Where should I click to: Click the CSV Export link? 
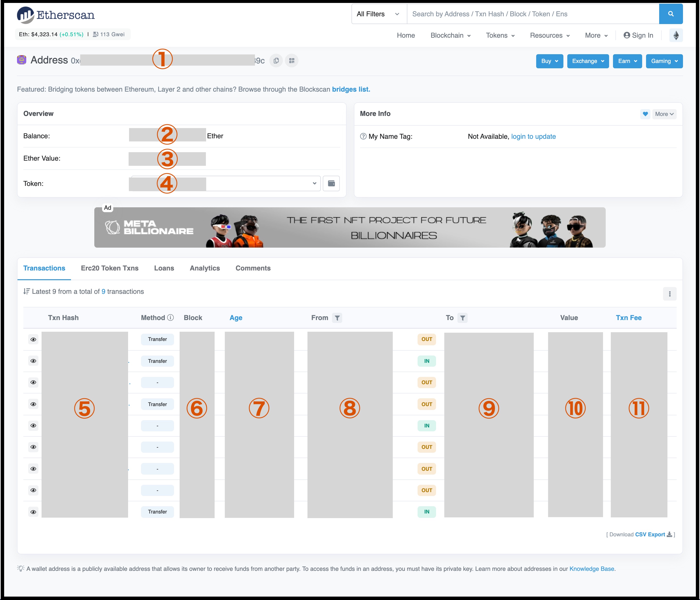click(x=650, y=534)
